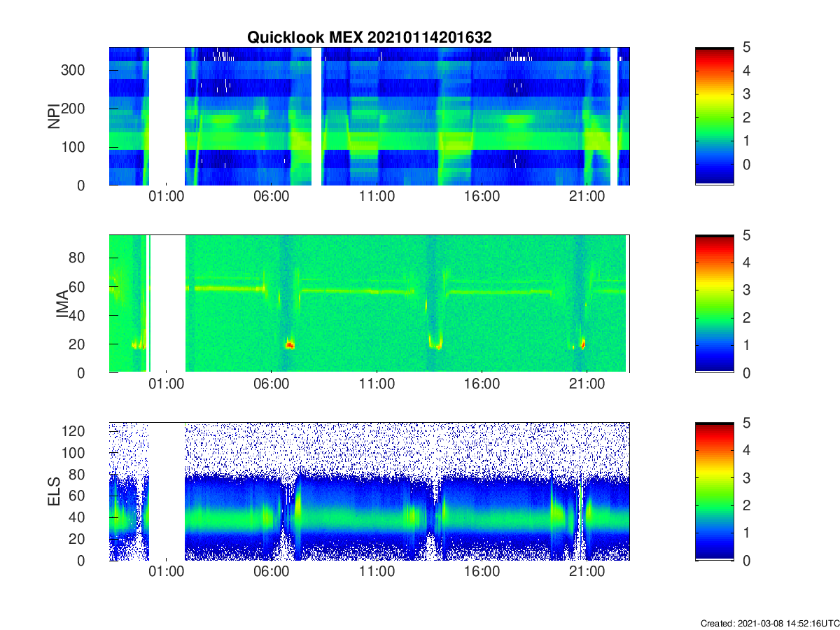This screenshot has height=630, width=840.
Task: Click the 06:00 label under ELS plot
Action: (x=272, y=572)
